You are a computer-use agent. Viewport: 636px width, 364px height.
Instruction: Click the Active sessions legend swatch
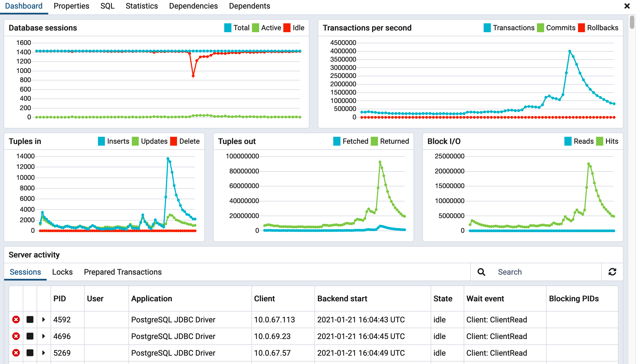click(256, 28)
